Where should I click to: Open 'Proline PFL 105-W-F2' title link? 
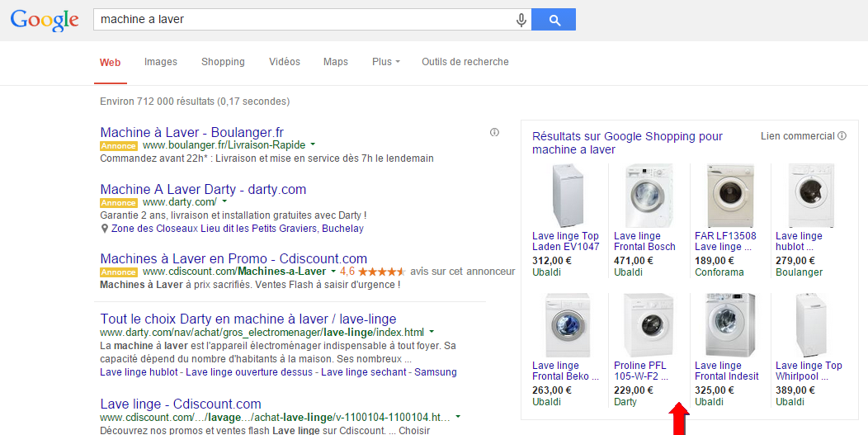pyautogui.click(x=641, y=371)
